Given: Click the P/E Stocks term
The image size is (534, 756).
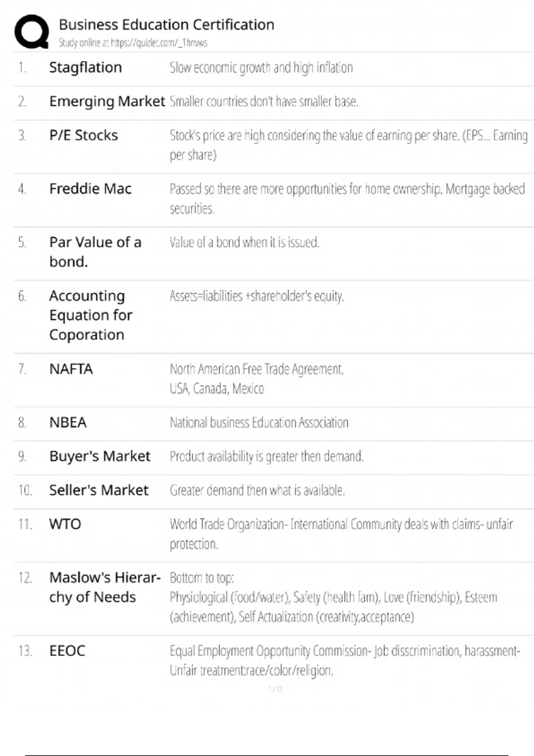Looking at the screenshot, I should [x=84, y=135].
